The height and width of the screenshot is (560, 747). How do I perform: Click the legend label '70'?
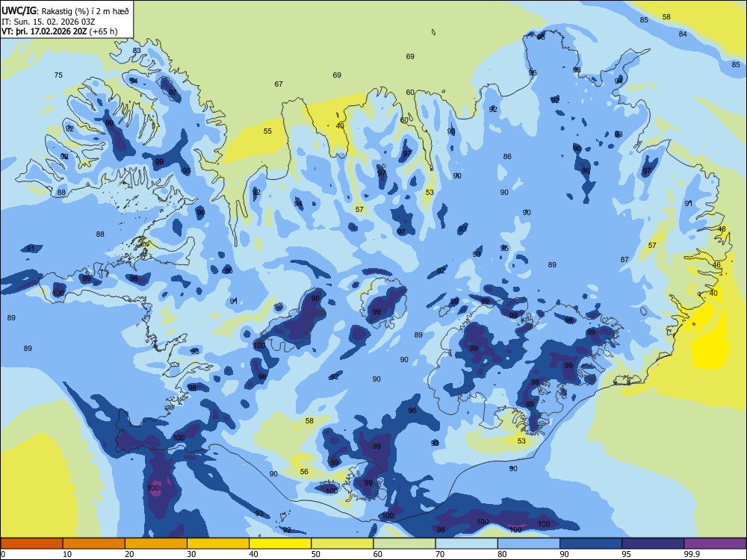pyautogui.click(x=440, y=554)
